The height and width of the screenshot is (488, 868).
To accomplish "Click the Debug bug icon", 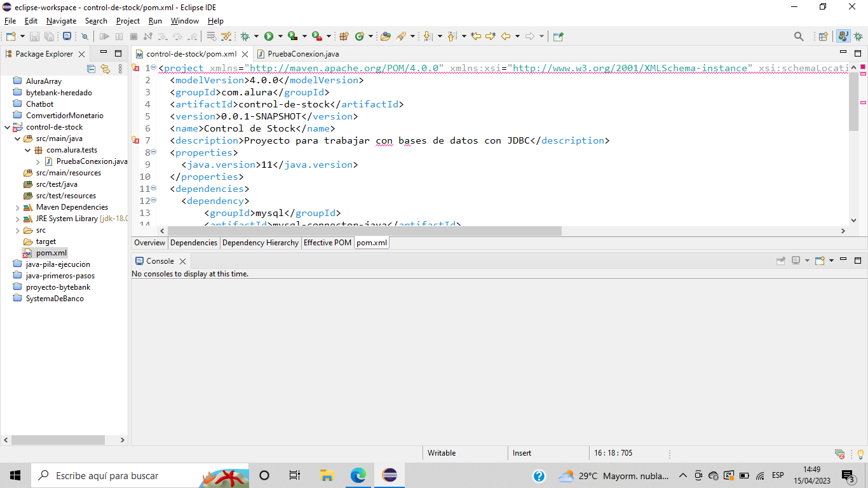I will (245, 37).
